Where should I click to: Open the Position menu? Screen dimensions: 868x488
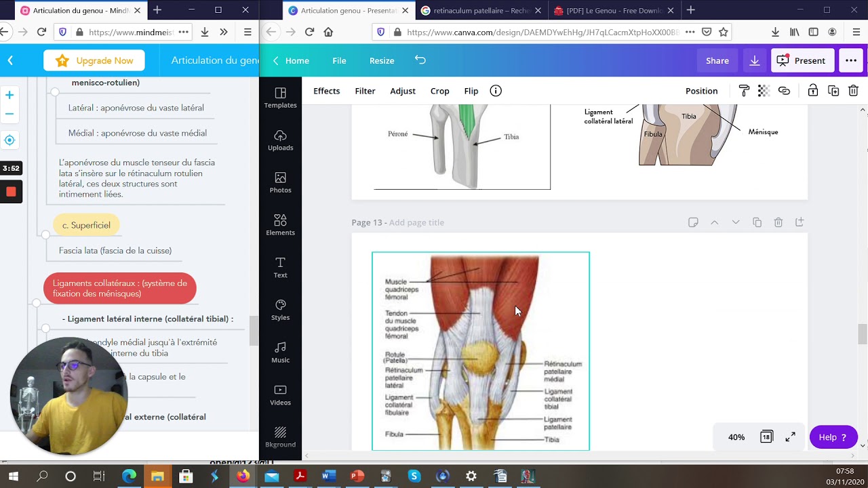point(701,91)
